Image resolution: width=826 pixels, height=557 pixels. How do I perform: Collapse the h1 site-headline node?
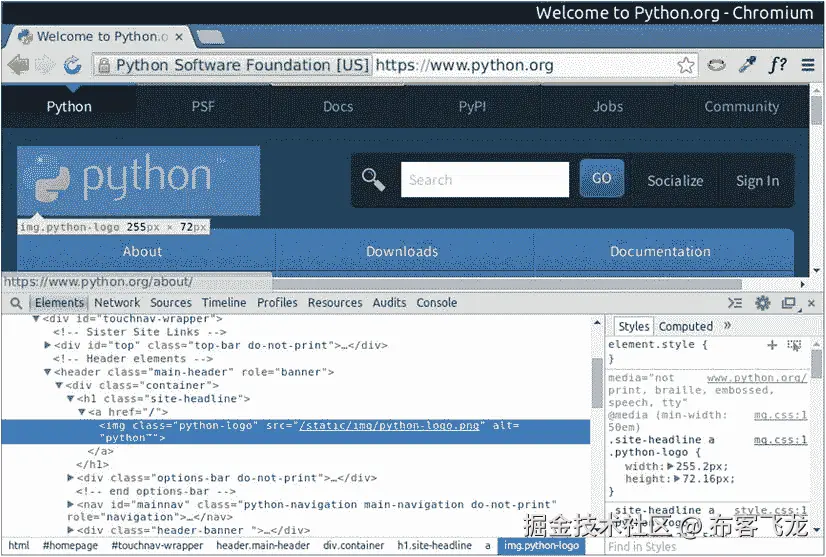tap(71, 398)
